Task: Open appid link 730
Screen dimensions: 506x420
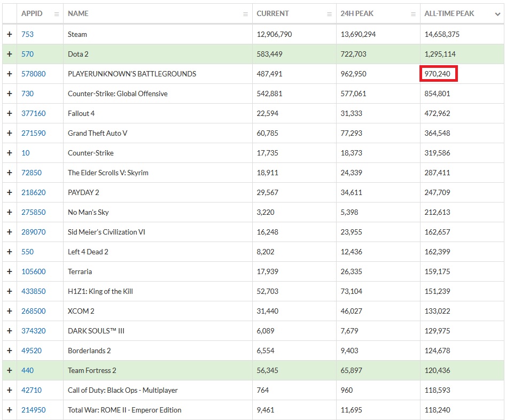Action: (27, 94)
